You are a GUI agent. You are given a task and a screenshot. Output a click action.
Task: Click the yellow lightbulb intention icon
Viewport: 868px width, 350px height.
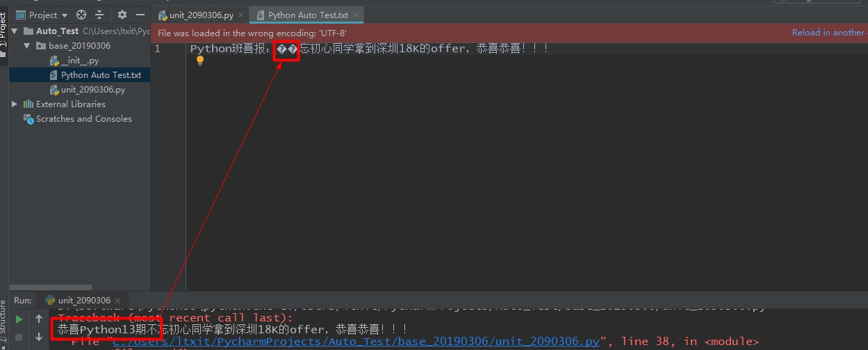[200, 61]
